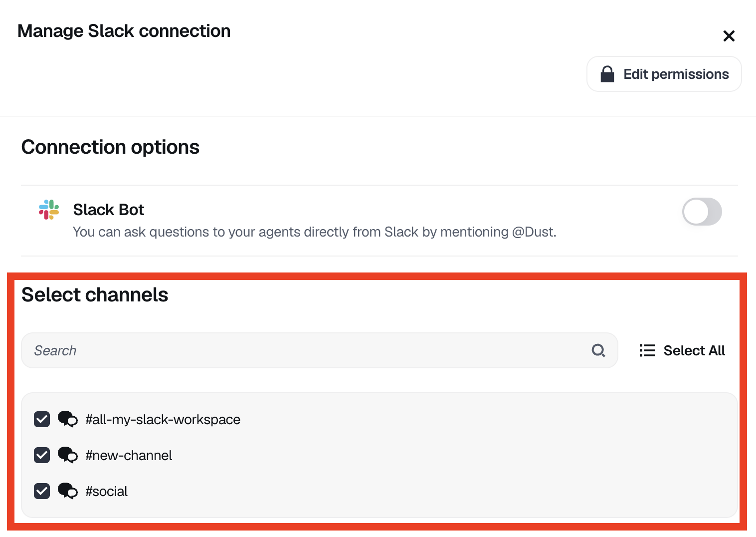Click the Slack logo icon
The image size is (756, 537).
pyautogui.click(x=49, y=210)
